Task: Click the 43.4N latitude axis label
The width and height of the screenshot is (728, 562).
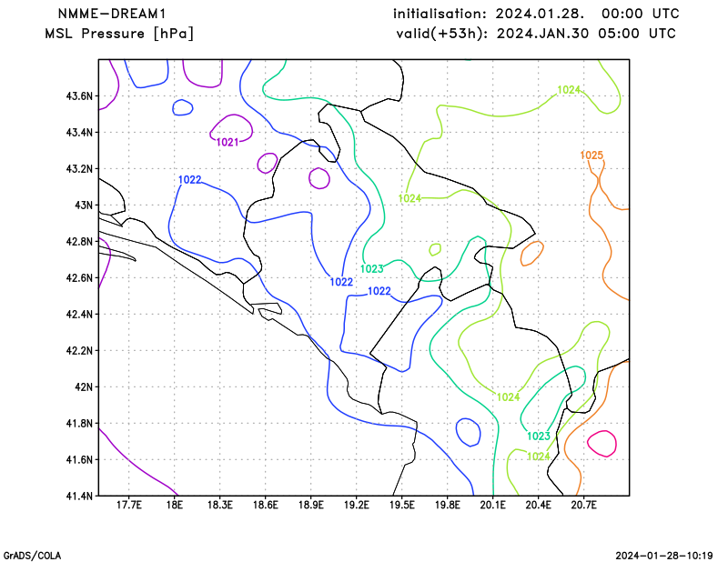Action: tap(79, 133)
